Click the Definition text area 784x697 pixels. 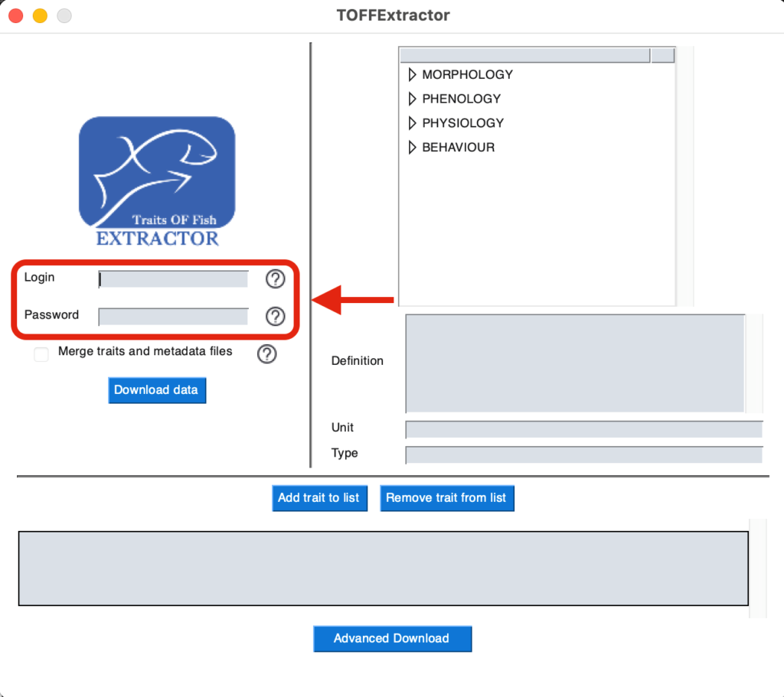click(x=574, y=363)
